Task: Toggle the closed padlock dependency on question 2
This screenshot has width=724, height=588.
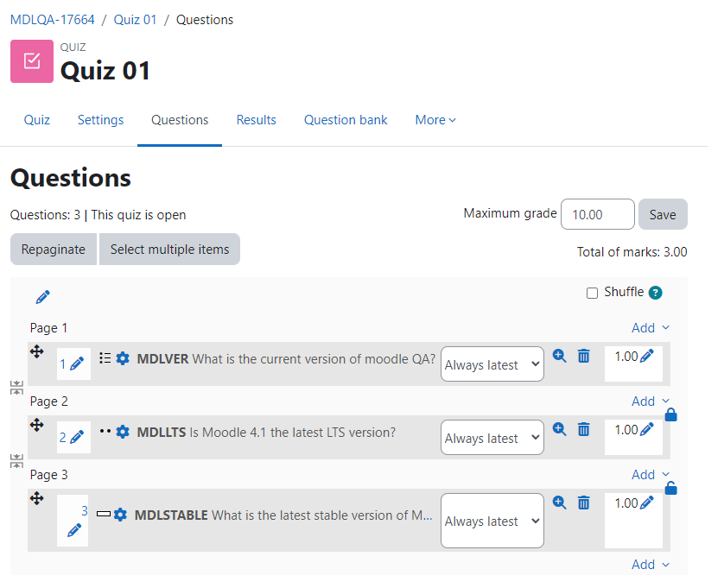Action: [671, 415]
